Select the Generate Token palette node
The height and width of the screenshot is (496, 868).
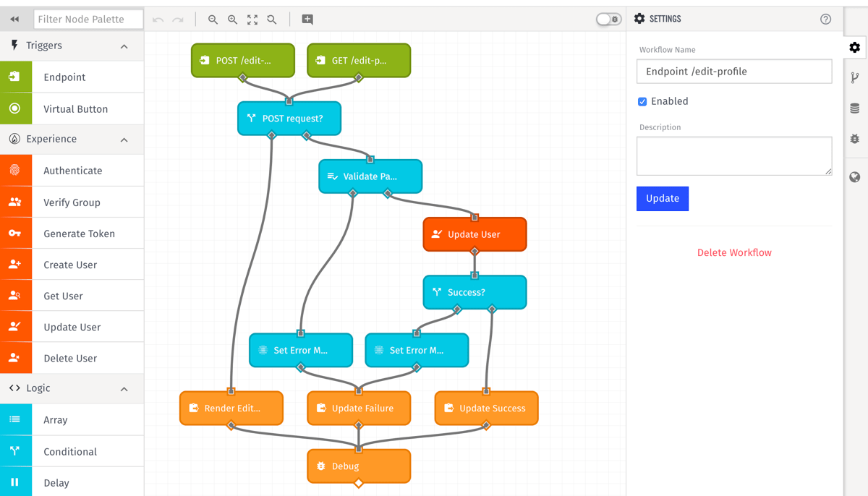[72, 234]
